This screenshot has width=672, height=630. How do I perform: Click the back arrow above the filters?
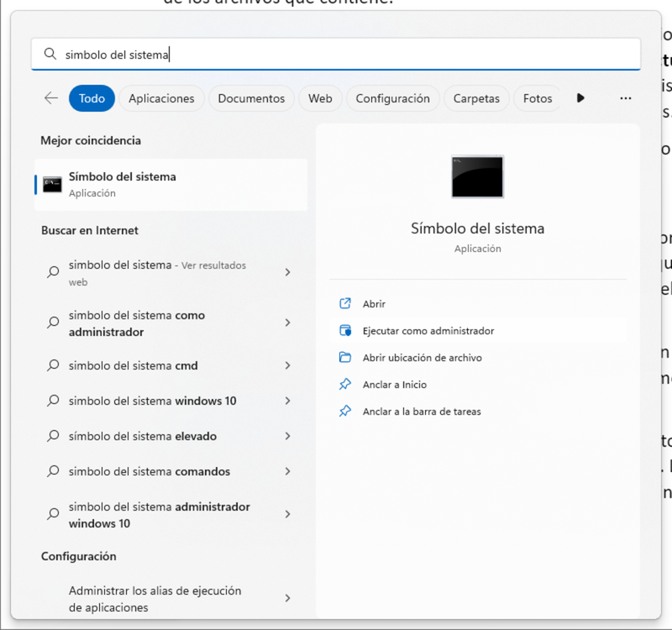click(x=50, y=97)
